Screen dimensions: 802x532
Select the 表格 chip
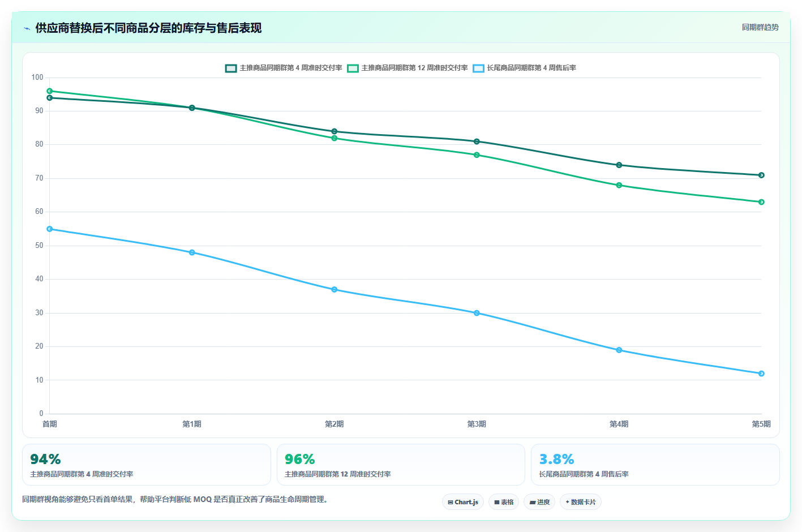(x=504, y=502)
